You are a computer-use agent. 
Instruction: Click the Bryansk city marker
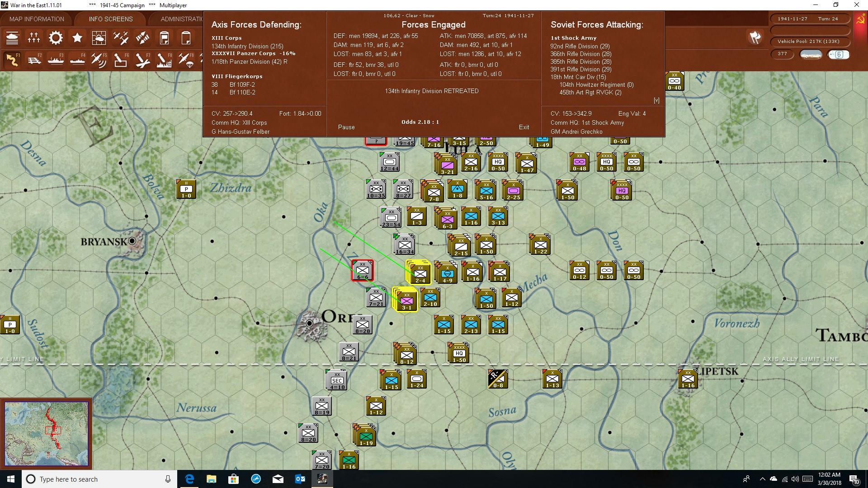coord(132,241)
